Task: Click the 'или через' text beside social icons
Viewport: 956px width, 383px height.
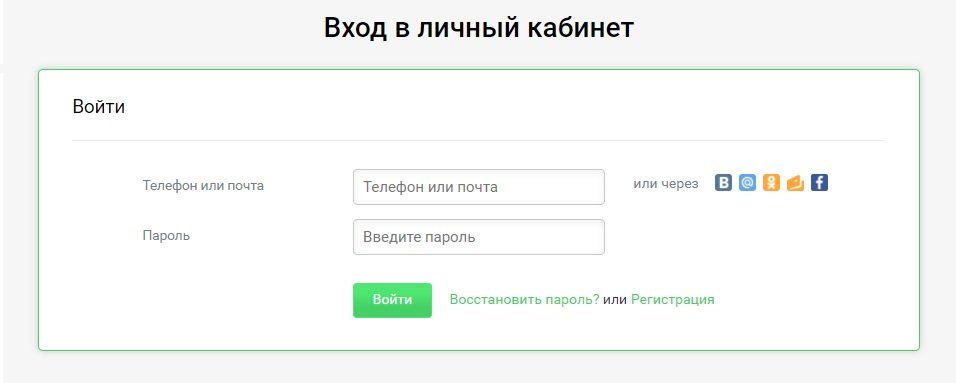Action: (x=666, y=184)
